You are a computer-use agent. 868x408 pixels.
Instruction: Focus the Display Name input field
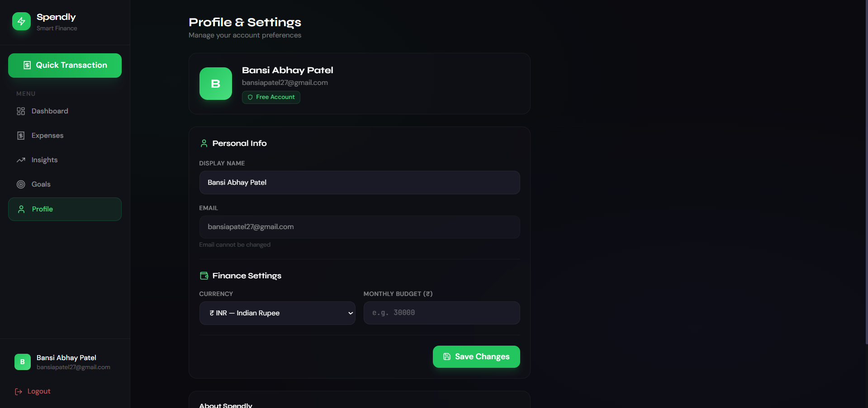pyautogui.click(x=359, y=183)
